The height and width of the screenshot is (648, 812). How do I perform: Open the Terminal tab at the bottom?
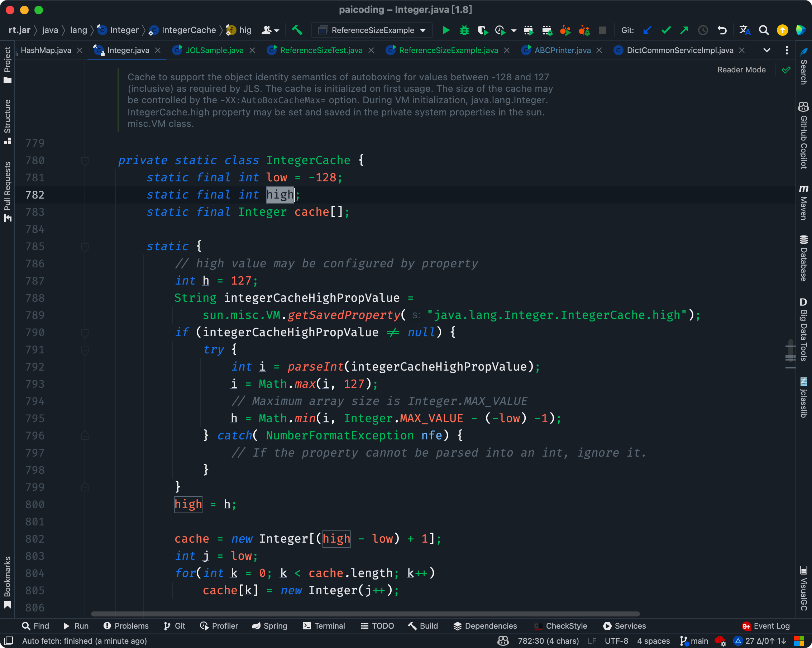click(x=325, y=626)
